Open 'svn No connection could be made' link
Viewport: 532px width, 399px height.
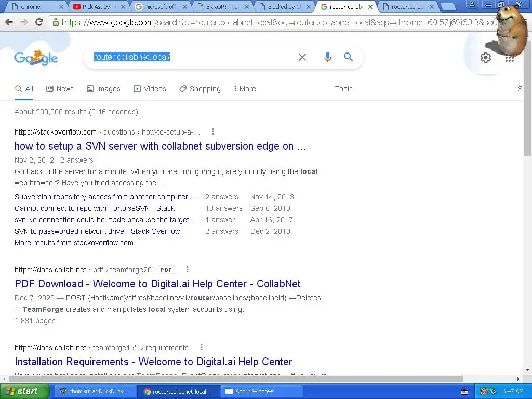click(x=106, y=220)
